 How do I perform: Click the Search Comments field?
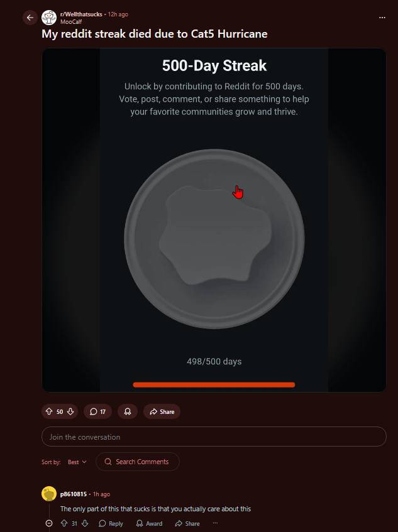[138, 462]
